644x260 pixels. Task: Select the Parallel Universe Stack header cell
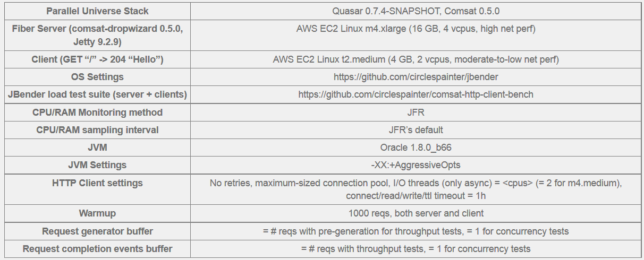97,11
